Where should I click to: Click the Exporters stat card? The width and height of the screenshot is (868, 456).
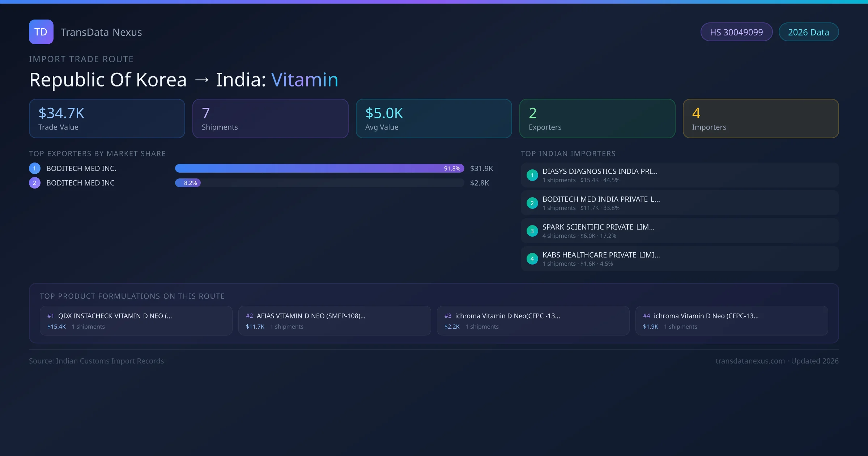[597, 118]
